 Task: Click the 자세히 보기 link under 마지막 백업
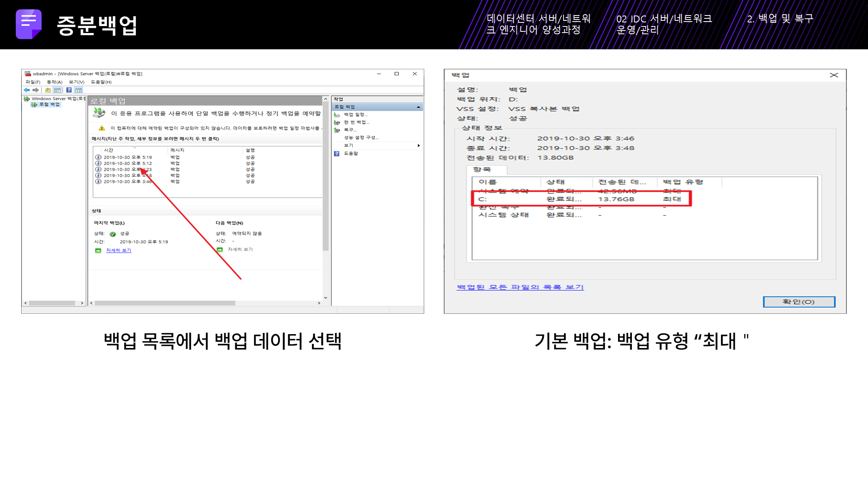coord(118,251)
